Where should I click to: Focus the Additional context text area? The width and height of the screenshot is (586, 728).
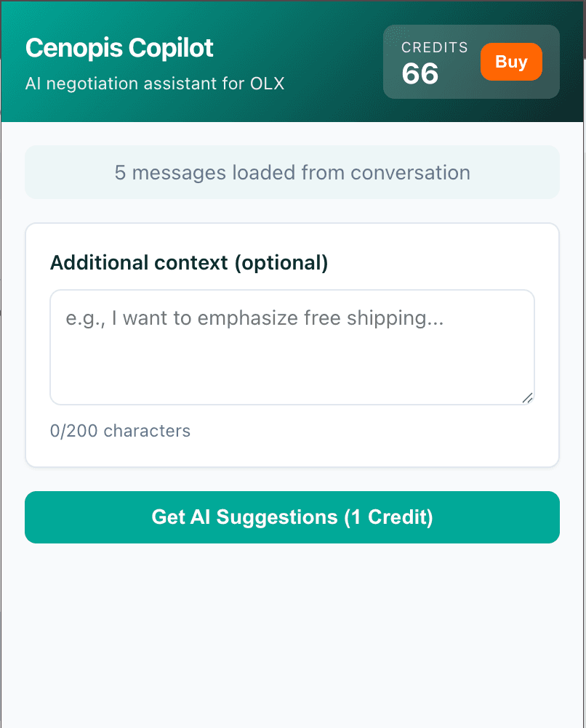coord(292,347)
